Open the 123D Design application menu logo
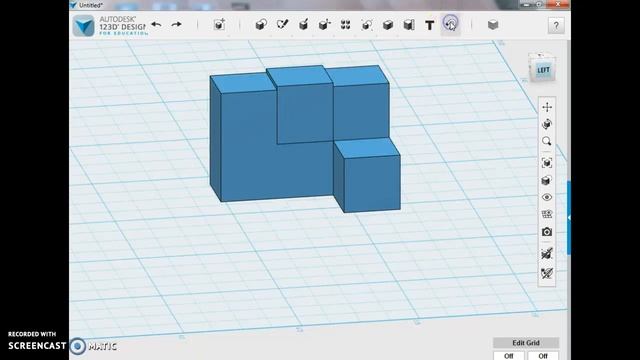 [84, 26]
